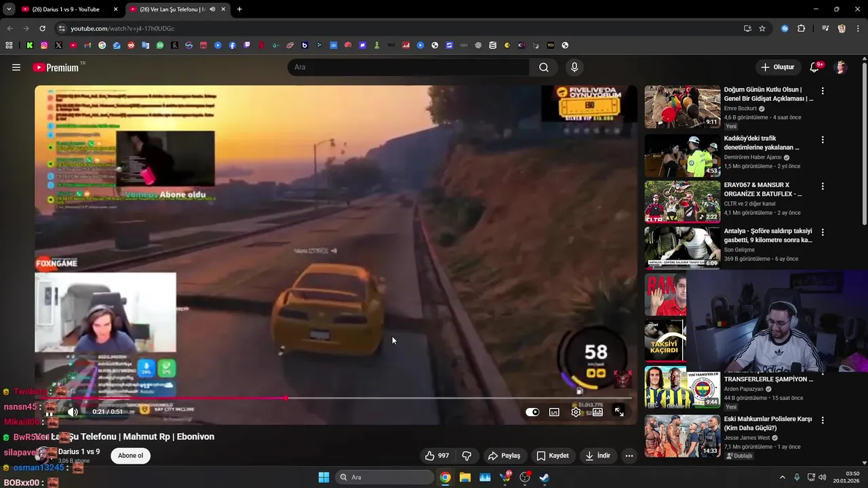This screenshot has height=488, width=868.
Task: Click Oluştur to create content
Action: point(777,67)
